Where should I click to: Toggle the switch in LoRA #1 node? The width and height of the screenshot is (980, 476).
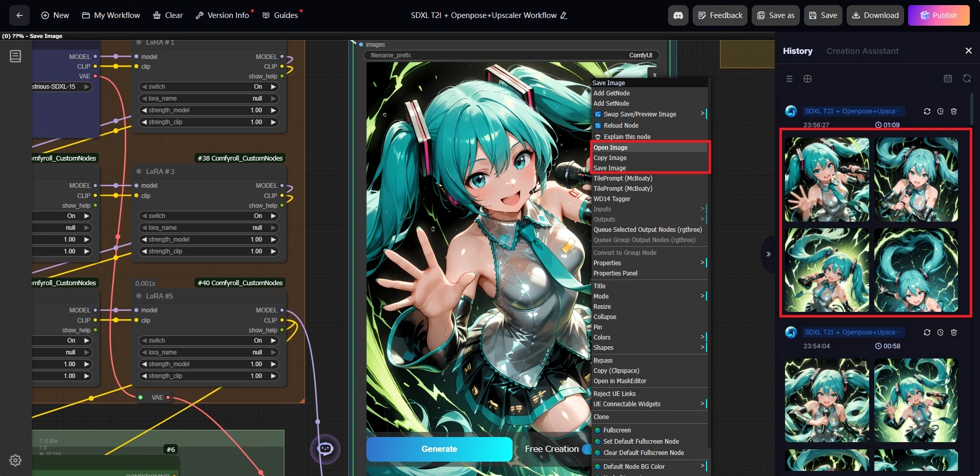point(208,87)
